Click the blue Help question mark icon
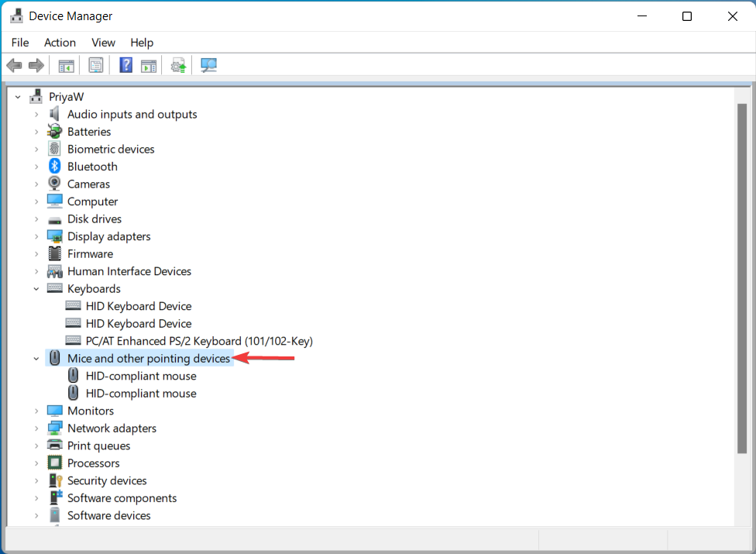The image size is (756, 554). [125, 65]
